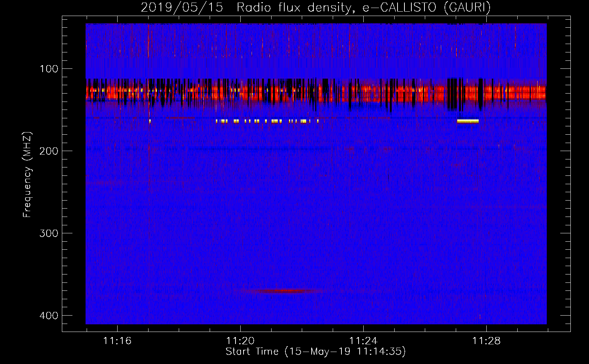The height and width of the screenshot is (364, 589).
Task: Click the "Start Time (15-May-19 11:14:35)" label
Action: tap(316, 352)
